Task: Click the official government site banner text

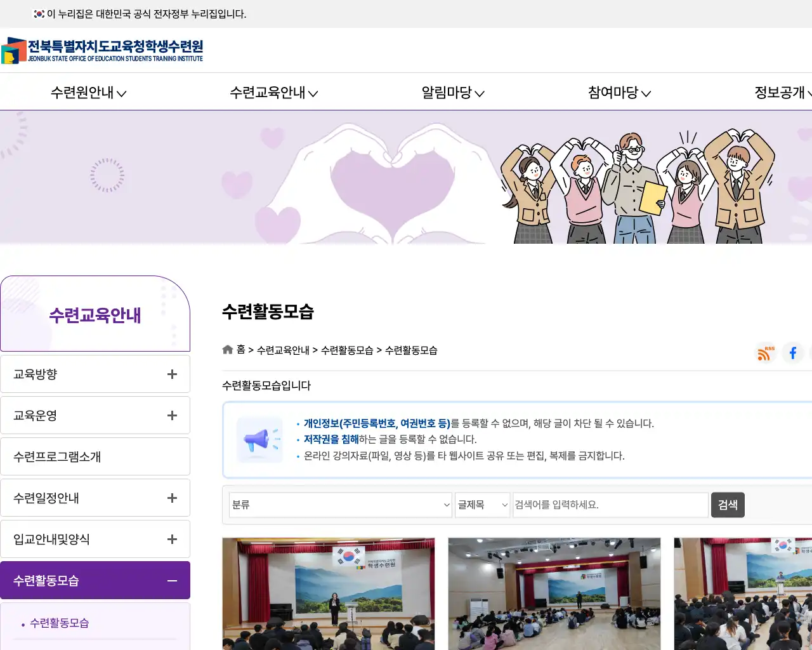Action: pyautogui.click(x=147, y=14)
